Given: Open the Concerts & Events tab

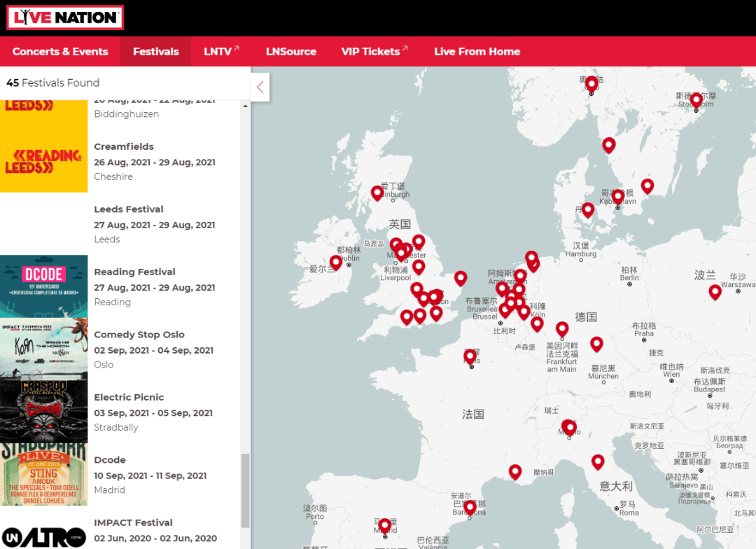Looking at the screenshot, I should coord(60,52).
